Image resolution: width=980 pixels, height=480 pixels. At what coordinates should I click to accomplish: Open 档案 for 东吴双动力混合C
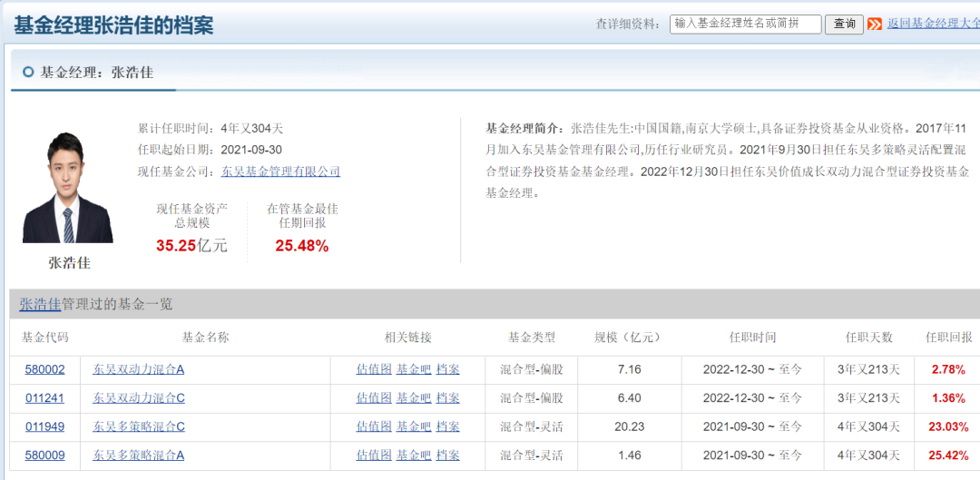coord(447,398)
